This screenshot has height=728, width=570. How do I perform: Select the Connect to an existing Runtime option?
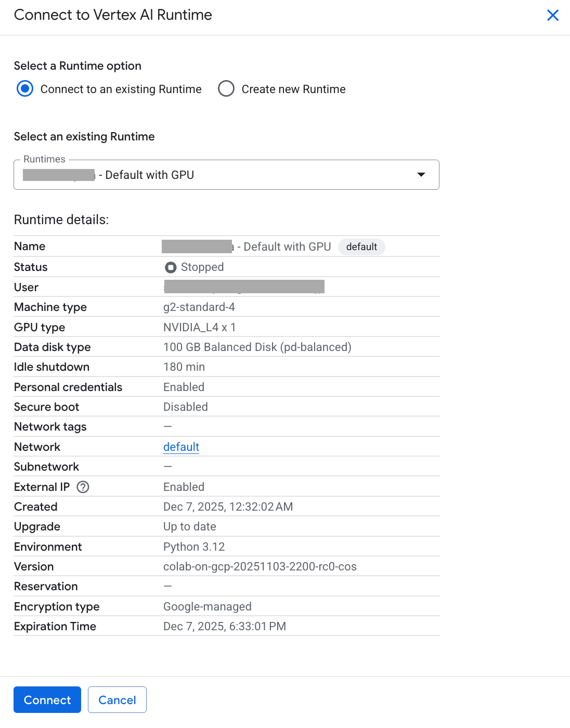pyautogui.click(x=25, y=89)
